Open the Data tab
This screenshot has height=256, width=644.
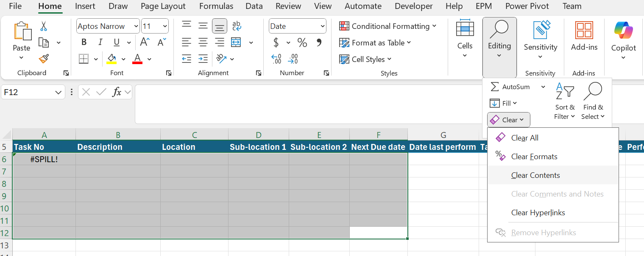[x=254, y=6]
